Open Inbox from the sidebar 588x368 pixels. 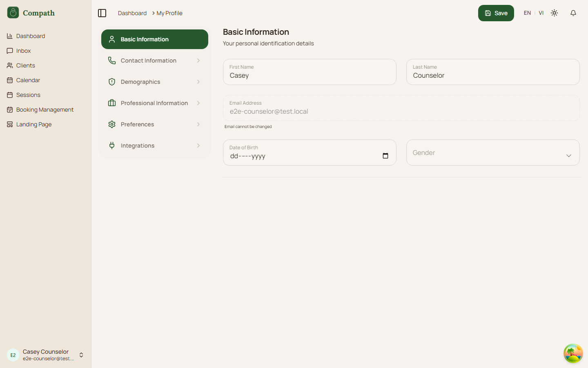tap(23, 51)
